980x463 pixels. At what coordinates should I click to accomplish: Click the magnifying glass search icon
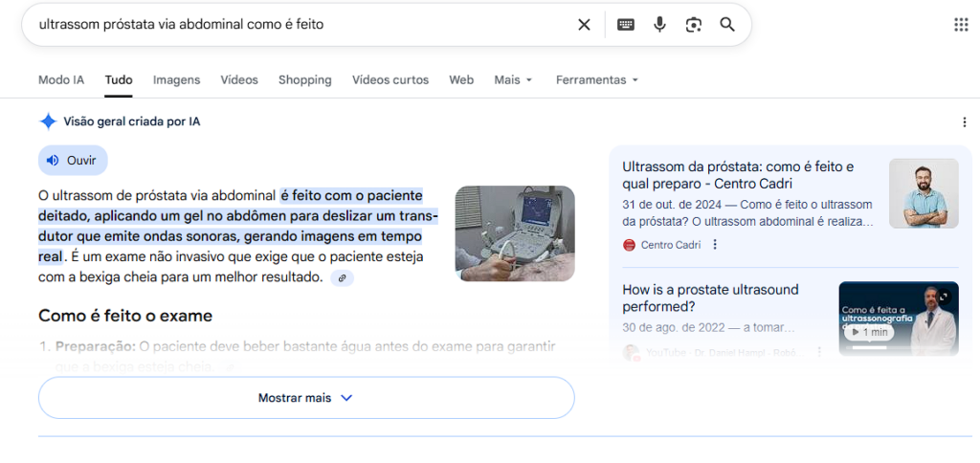tap(727, 25)
